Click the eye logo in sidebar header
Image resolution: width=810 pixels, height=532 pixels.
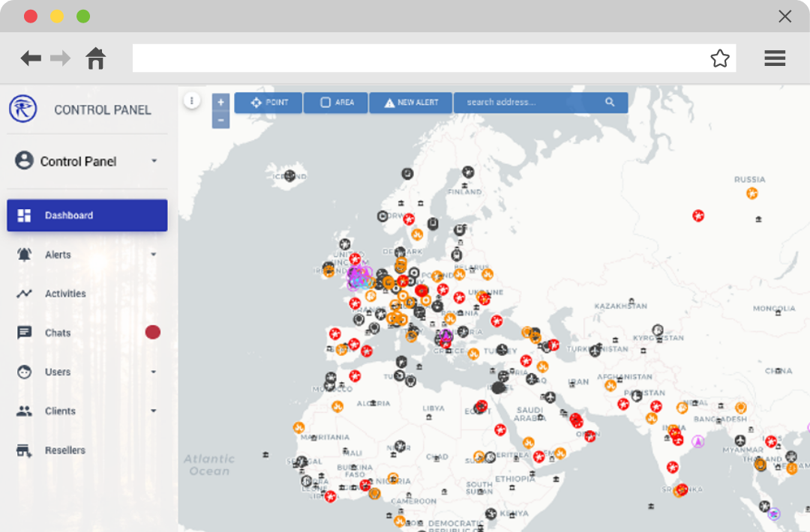[23, 109]
